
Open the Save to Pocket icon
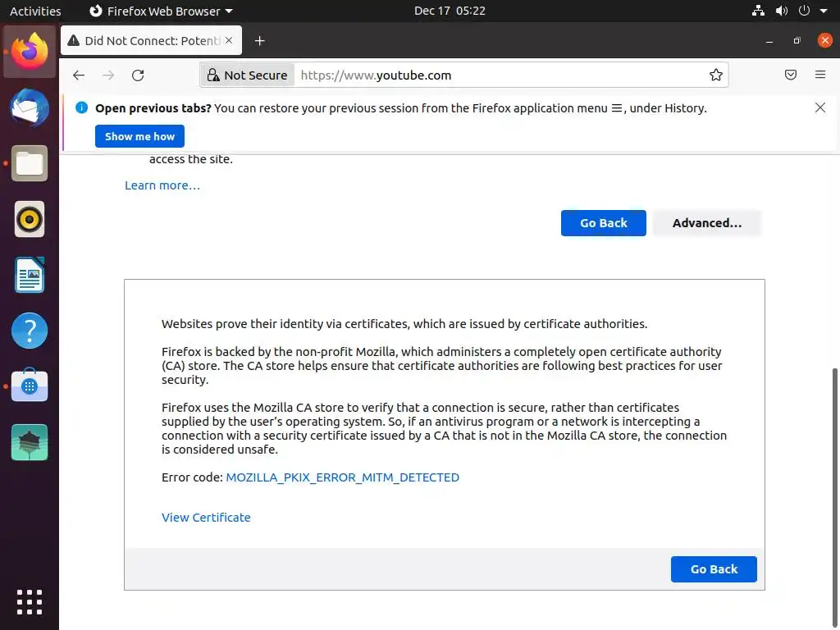coord(791,75)
